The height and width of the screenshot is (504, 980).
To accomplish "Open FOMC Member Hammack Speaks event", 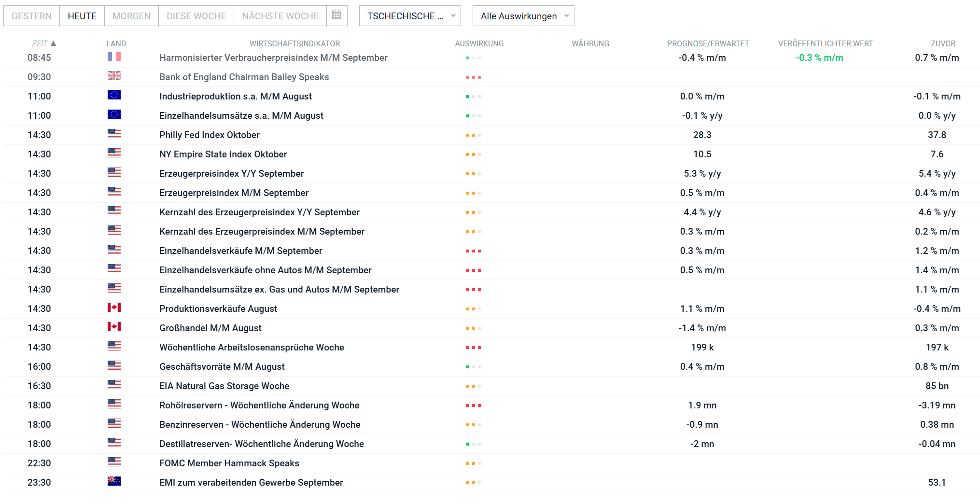I will (x=229, y=463).
